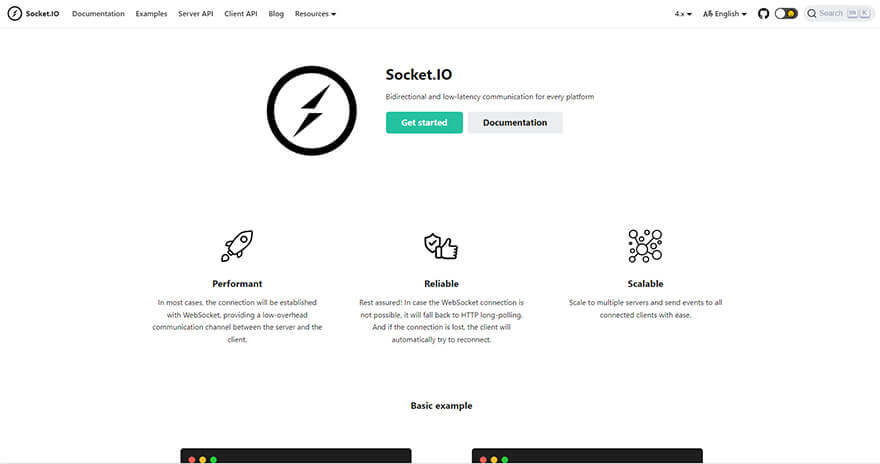Open the GitHub repository icon

click(763, 13)
